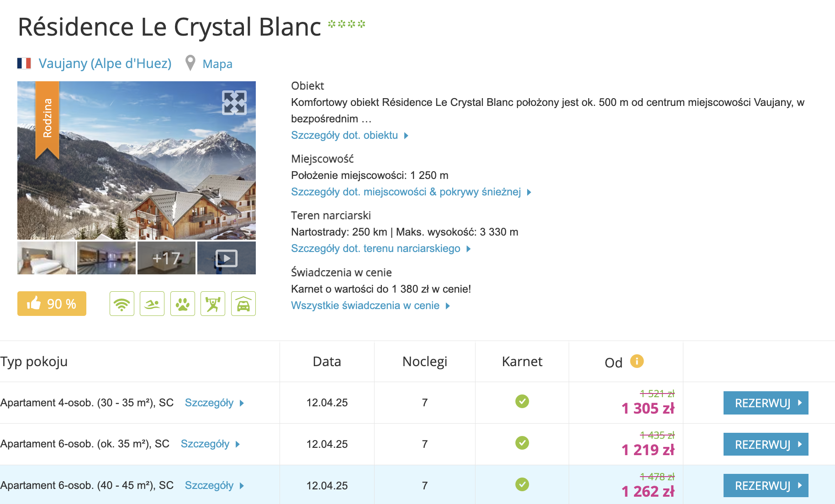
Task: Expand Szczegóły for Apartament 6-osob. 40-45 m²
Action: [214, 485]
